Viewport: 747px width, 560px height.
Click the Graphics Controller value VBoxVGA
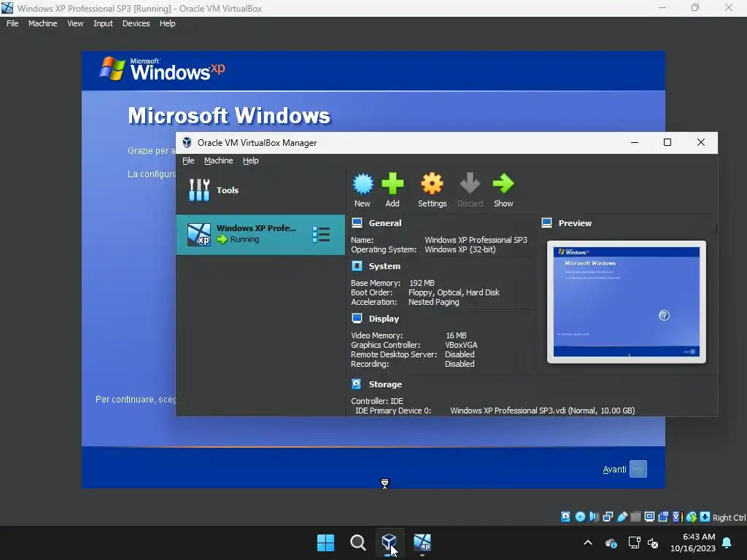(x=461, y=345)
